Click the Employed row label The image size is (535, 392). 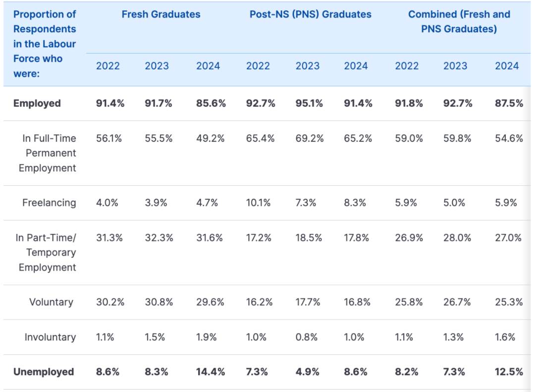(37, 103)
